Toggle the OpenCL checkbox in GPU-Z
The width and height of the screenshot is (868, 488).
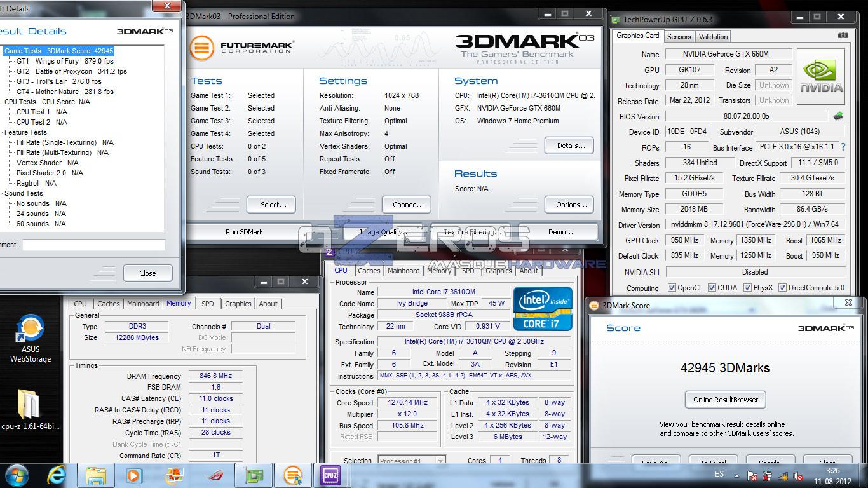coord(672,288)
